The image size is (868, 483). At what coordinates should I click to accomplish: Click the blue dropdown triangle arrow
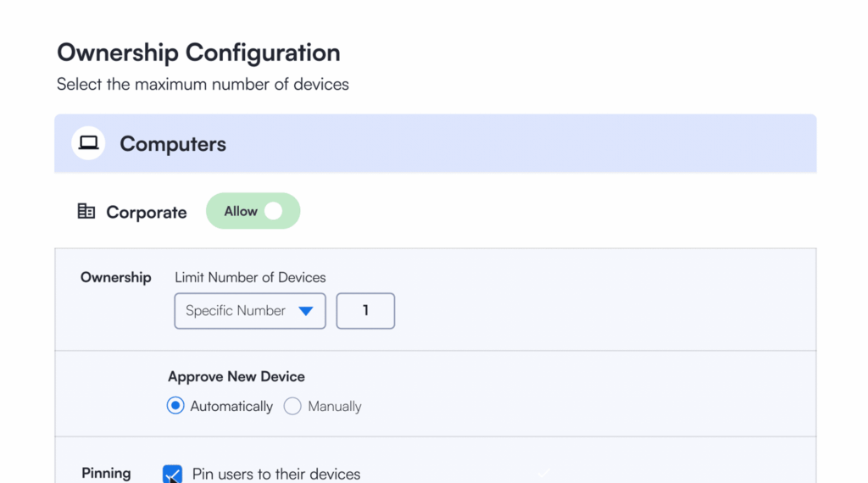tap(305, 311)
